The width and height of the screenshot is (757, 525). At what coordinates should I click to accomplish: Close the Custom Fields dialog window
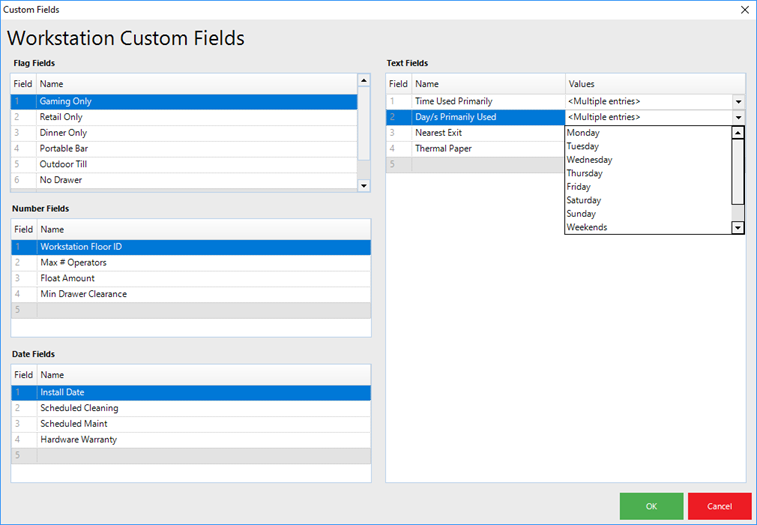tap(743, 9)
